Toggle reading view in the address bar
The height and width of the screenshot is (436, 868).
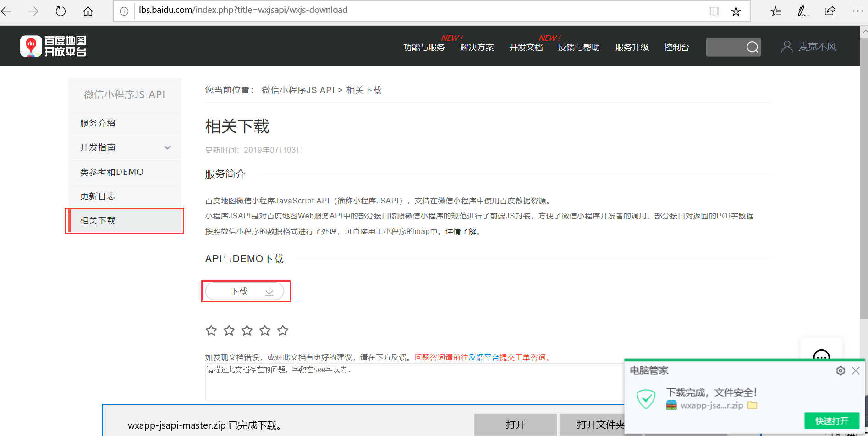point(713,11)
